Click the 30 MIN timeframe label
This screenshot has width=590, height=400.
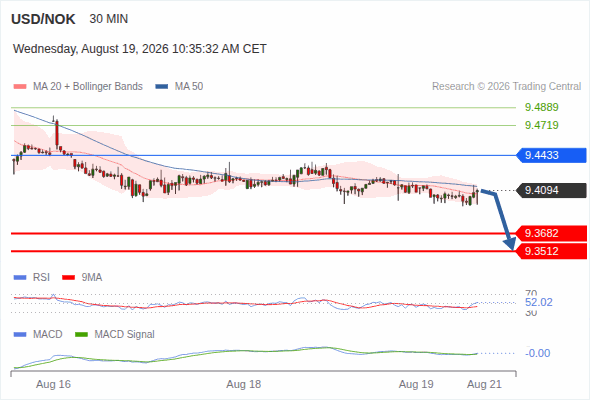click(109, 19)
